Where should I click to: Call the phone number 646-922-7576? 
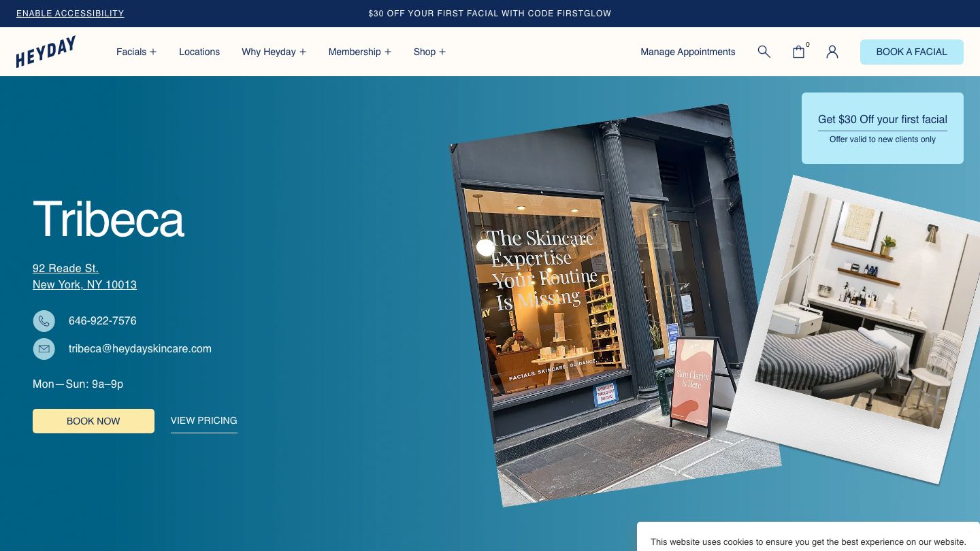pos(102,320)
